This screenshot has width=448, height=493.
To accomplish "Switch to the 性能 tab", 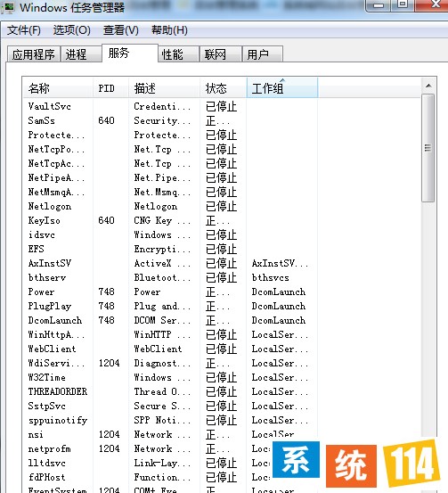I will 178,54.
